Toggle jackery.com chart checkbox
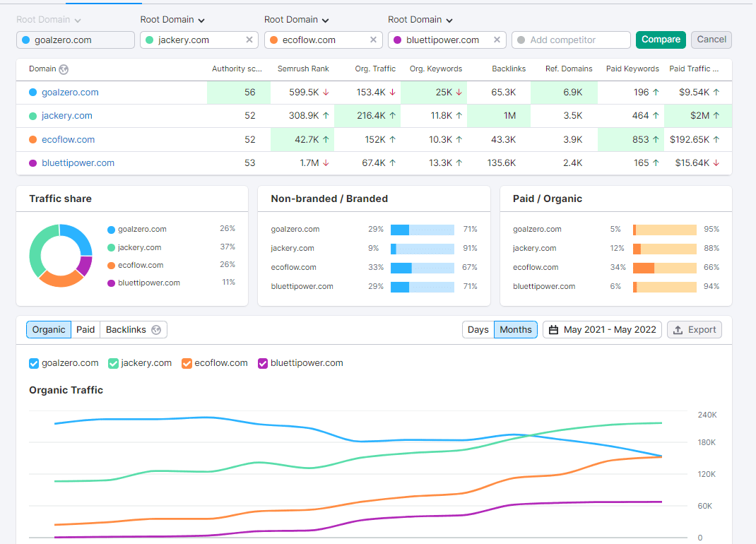Screen dimensions: 756x544 click(x=113, y=363)
